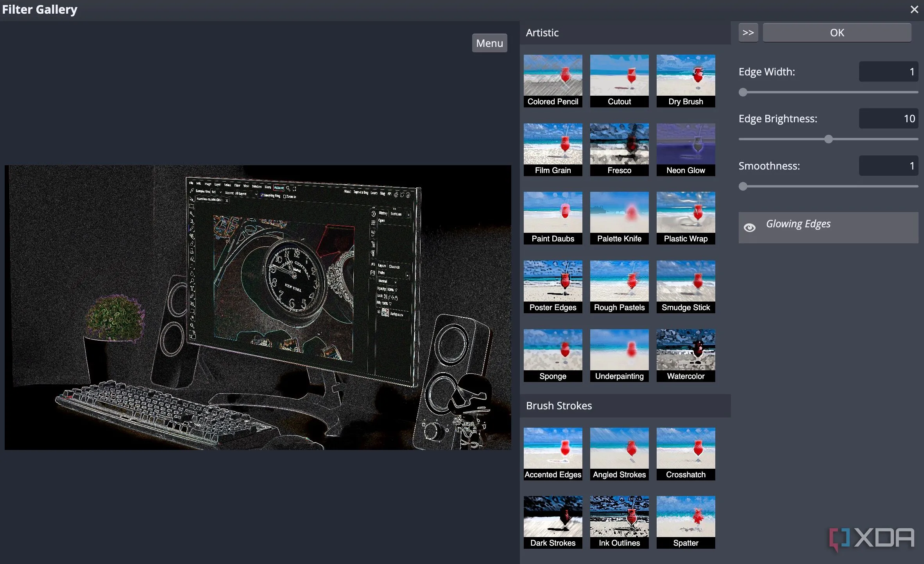Select the Watercolor filter thumbnail
Viewport: 924px width, 564px height.
click(686, 355)
